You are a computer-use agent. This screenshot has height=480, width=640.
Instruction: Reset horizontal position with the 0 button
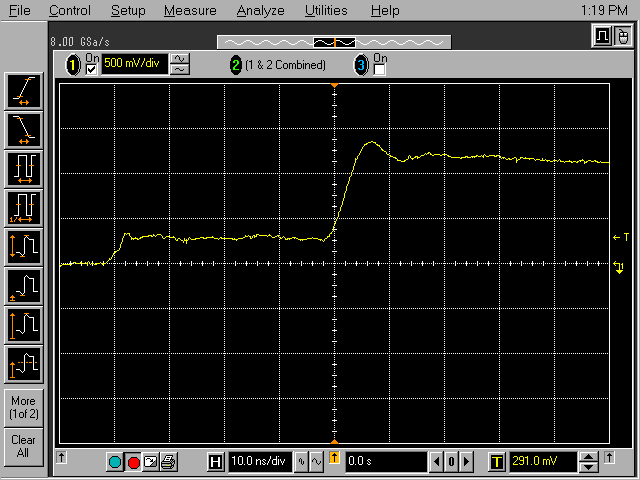pos(451,462)
